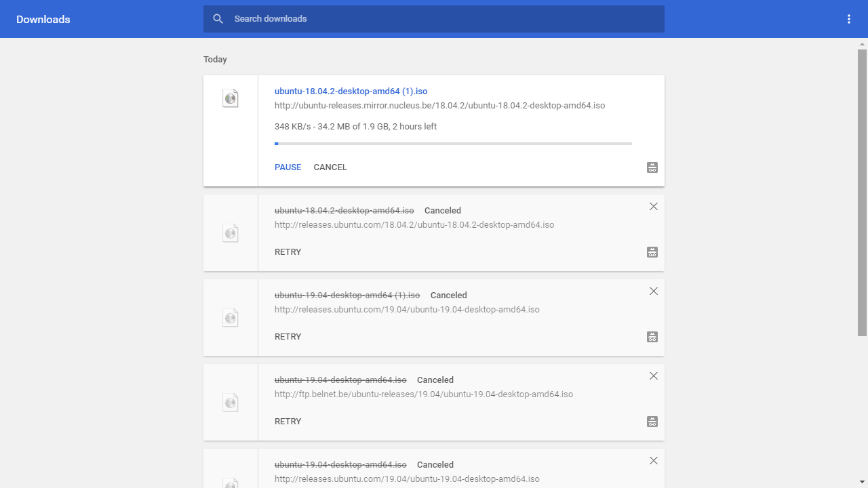Retry the ubuntu-19.04-desktop-amd64 (1).iso download
The image size is (868, 488).
288,337
